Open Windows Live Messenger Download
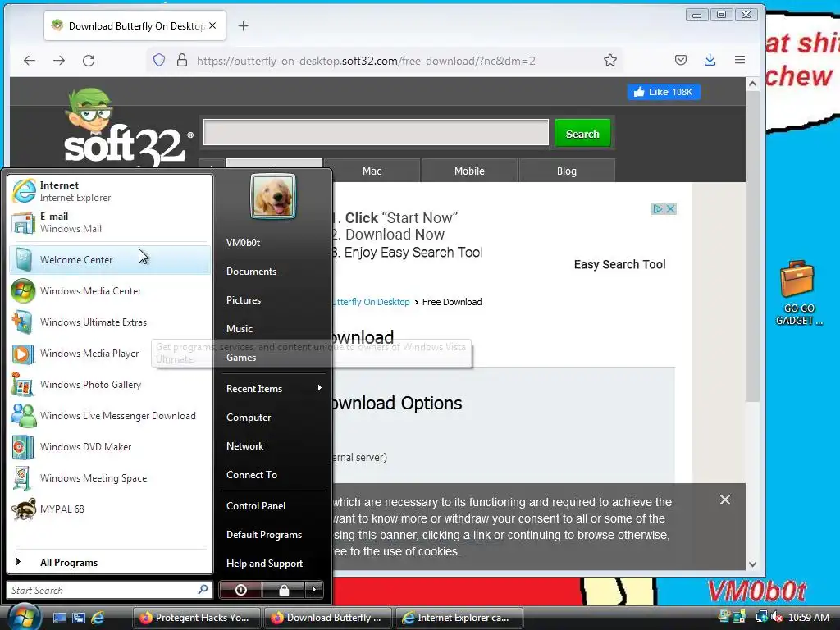 110,416
